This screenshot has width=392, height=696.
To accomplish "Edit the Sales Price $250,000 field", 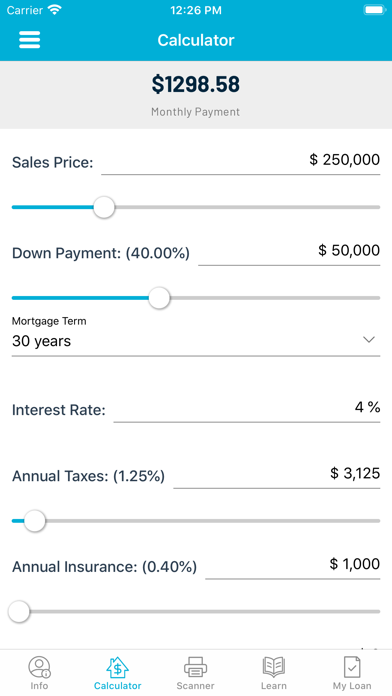I will pos(241,161).
